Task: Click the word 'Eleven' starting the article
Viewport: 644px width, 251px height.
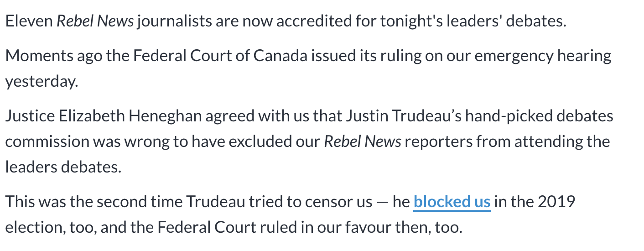Action: tap(29, 21)
